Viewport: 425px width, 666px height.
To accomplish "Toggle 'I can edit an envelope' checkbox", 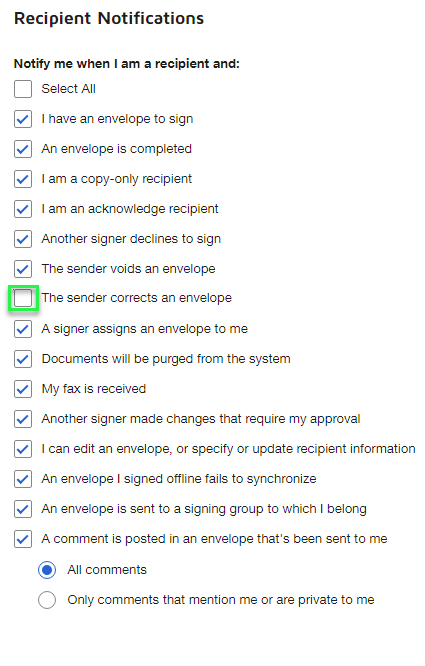I will (x=23, y=449).
